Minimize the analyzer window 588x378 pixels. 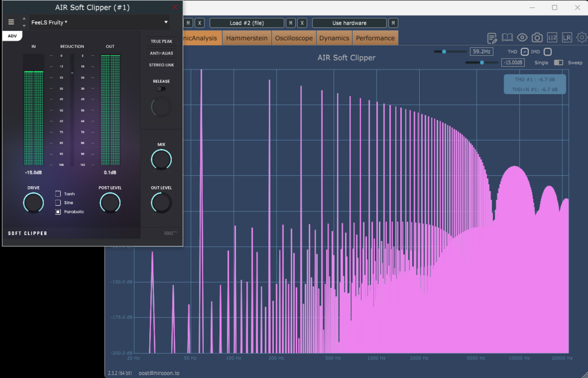532,7
